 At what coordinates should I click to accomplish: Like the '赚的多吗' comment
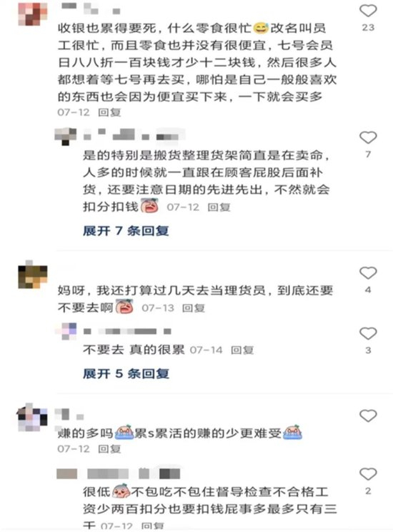[368, 415]
